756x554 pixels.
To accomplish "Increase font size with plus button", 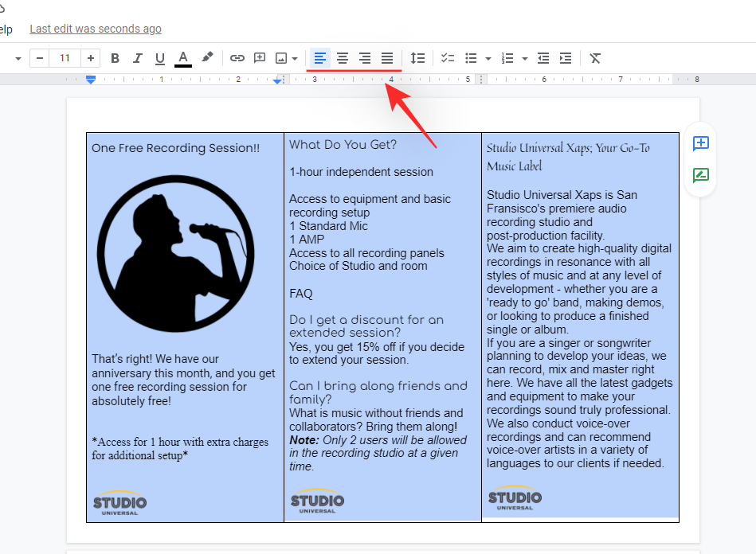I will coord(91,58).
